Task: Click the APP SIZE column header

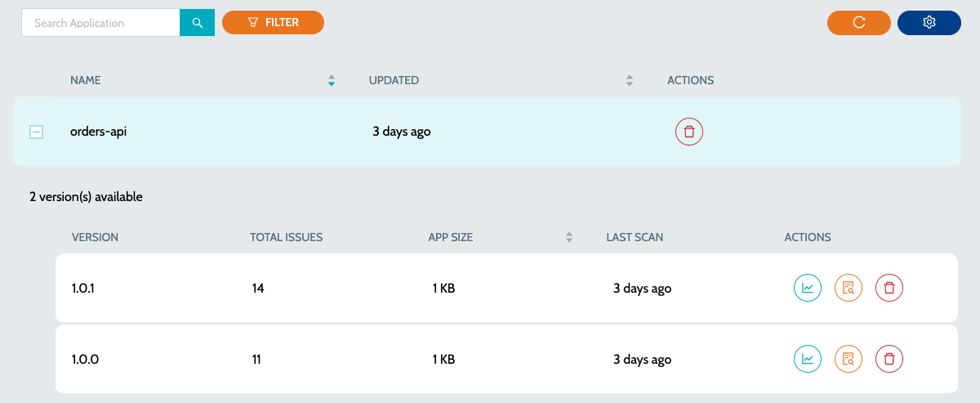Action: click(x=451, y=237)
